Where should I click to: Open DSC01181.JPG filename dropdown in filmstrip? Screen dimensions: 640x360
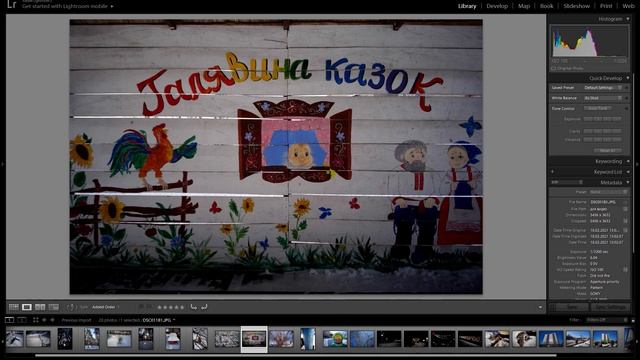pos(159,320)
